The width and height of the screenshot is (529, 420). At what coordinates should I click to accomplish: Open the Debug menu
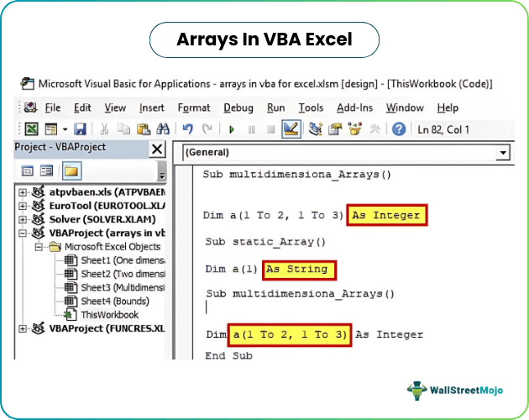pos(238,108)
